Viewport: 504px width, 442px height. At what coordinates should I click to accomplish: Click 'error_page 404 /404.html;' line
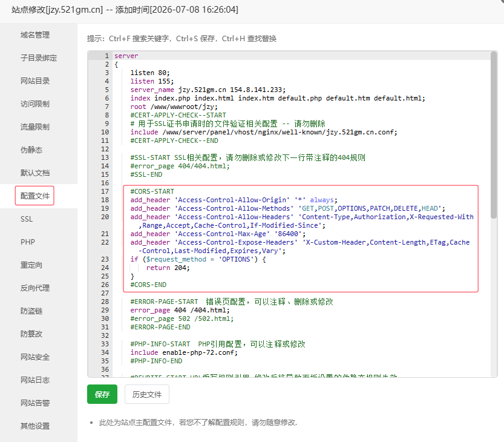(x=180, y=310)
